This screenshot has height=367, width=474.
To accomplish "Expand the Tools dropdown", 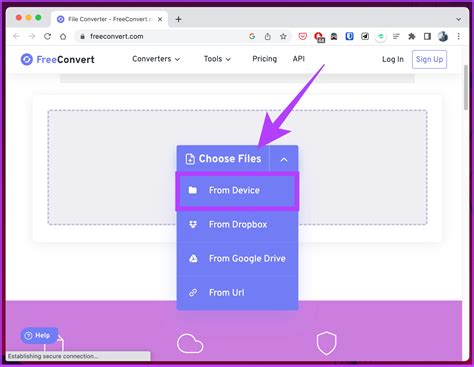I will (217, 59).
